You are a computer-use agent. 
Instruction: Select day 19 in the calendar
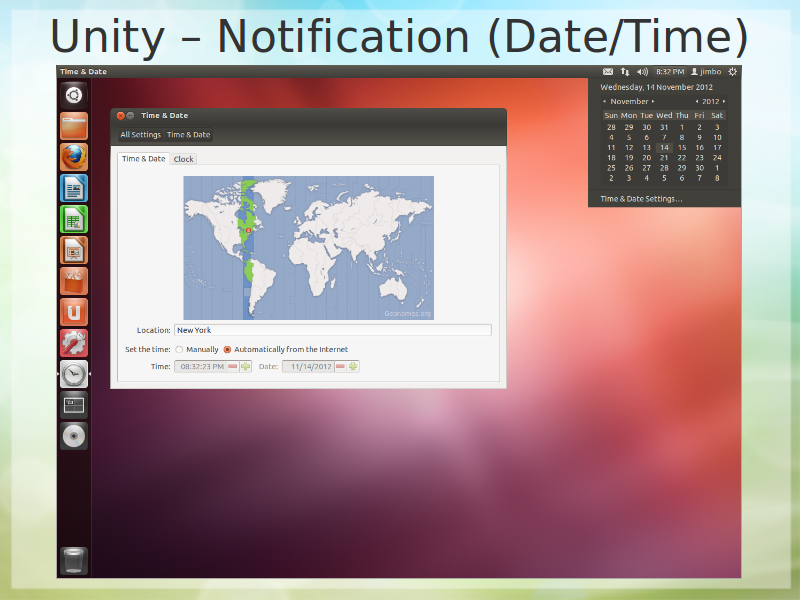pos(629,158)
